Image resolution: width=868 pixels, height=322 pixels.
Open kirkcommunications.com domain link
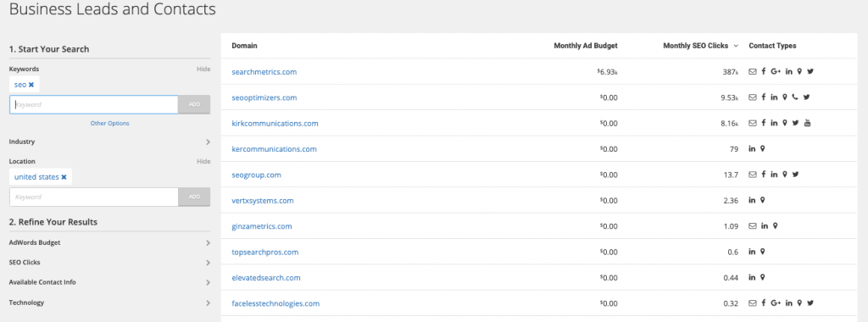[x=275, y=124]
